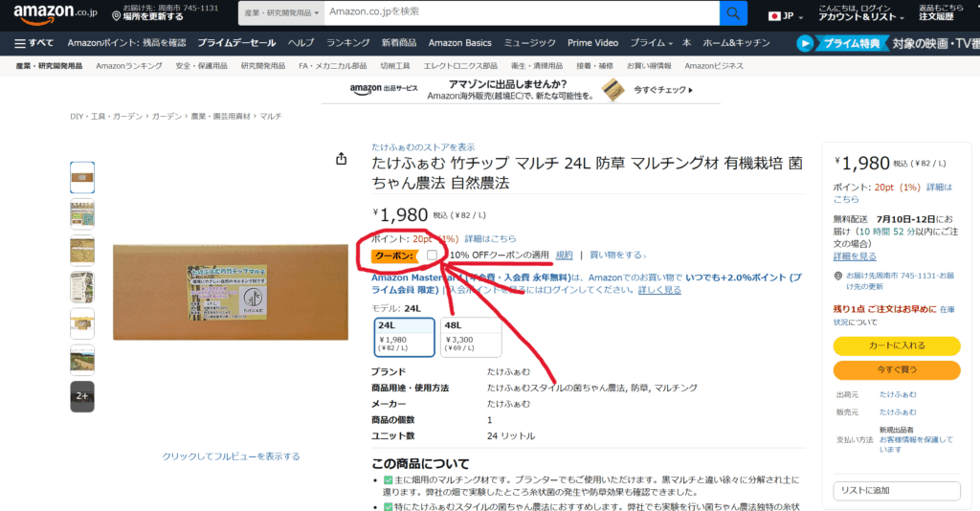Open the すべて hamburger menu

[x=33, y=43]
